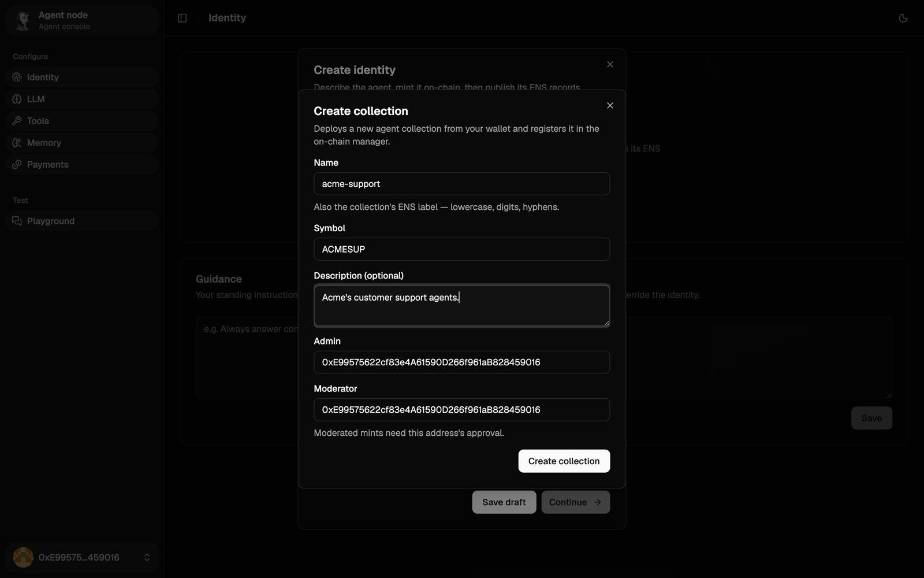Viewport: 924px width, 578px height.
Task: Click the Playground chat icon
Action: pyautogui.click(x=17, y=221)
